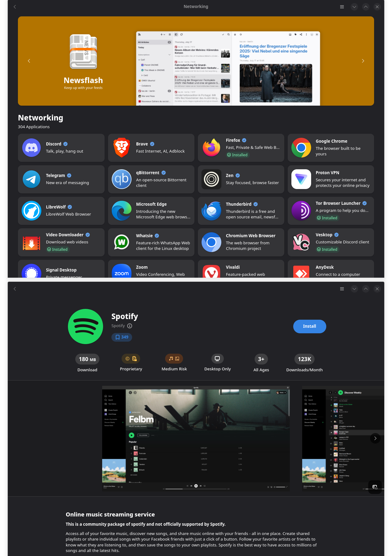Viewport: 392px width, 556px height.
Task: Open the Zen browser icon
Action: click(211, 179)
